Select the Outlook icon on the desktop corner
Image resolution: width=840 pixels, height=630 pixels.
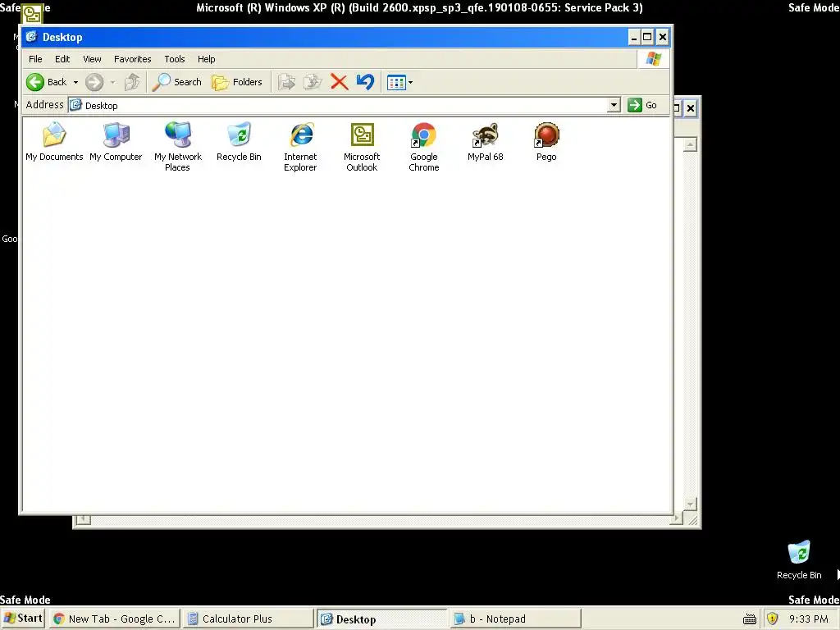click(x=32, y=13)
